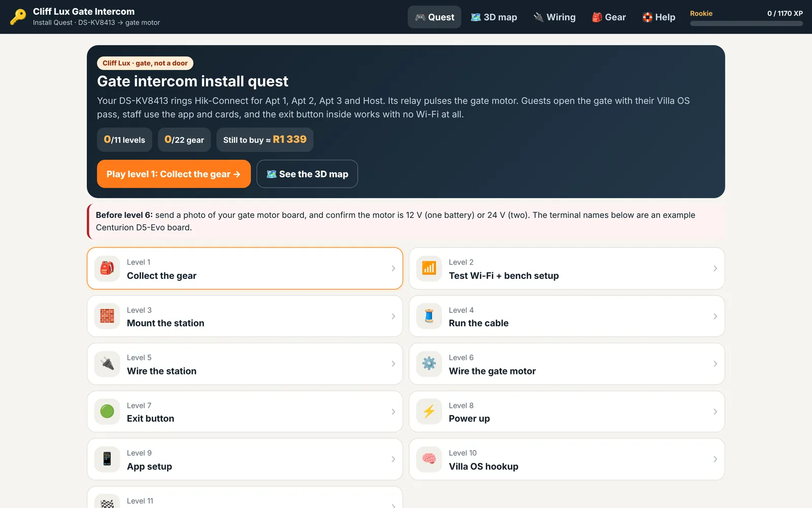The height and width of the screenshot is (508, 812).
Task: Expand the Wire the gate motor chevron
Action: coord(715,364)
